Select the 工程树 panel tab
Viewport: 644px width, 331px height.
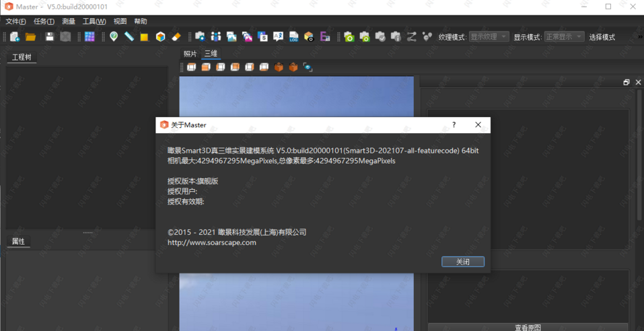point(22,57)
